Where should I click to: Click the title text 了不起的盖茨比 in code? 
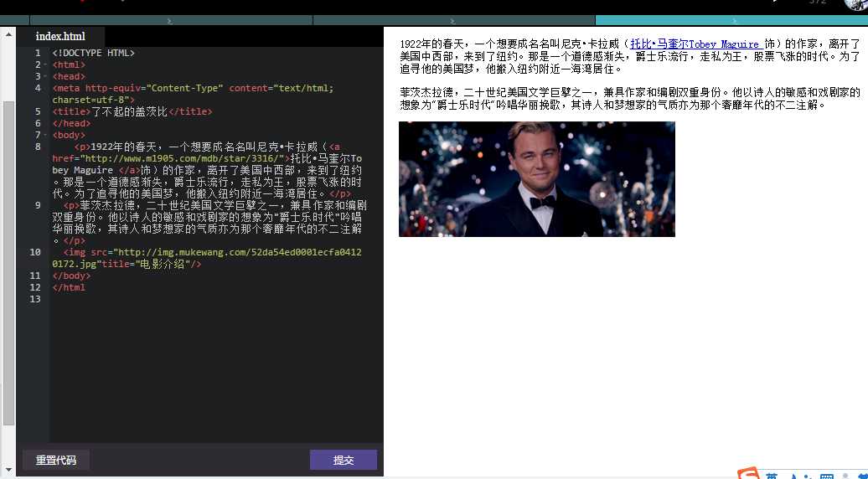point(129,111)
